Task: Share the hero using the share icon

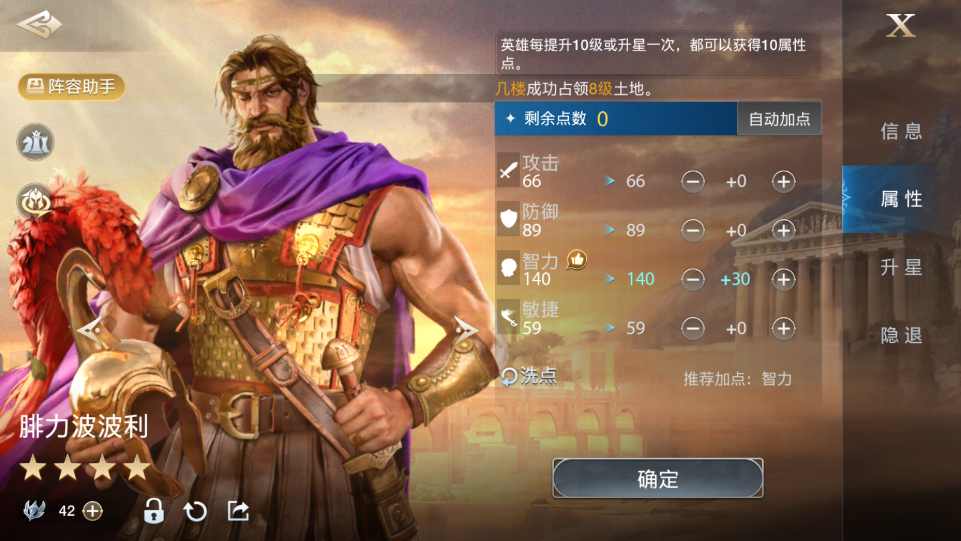Action: pos(238,510)
